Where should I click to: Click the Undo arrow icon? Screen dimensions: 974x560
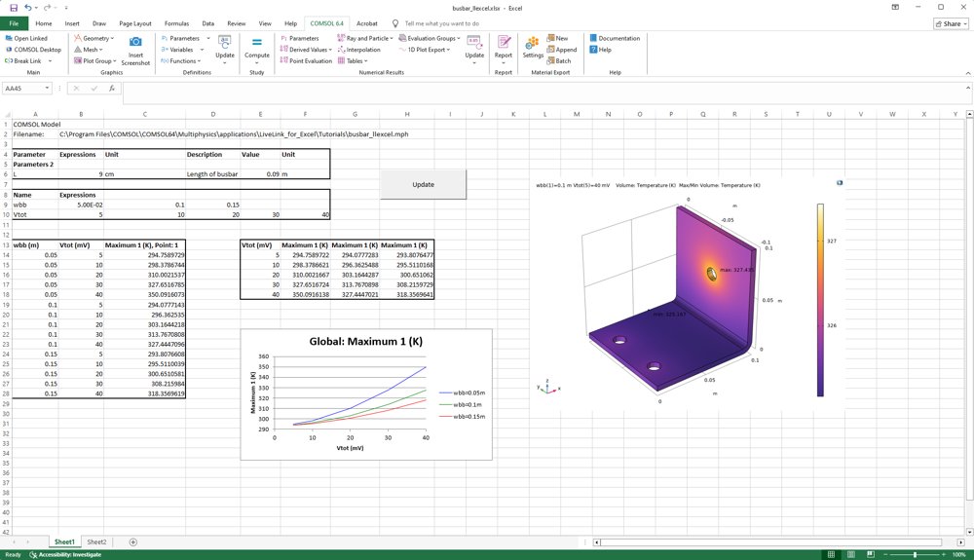tap(27, 8)
